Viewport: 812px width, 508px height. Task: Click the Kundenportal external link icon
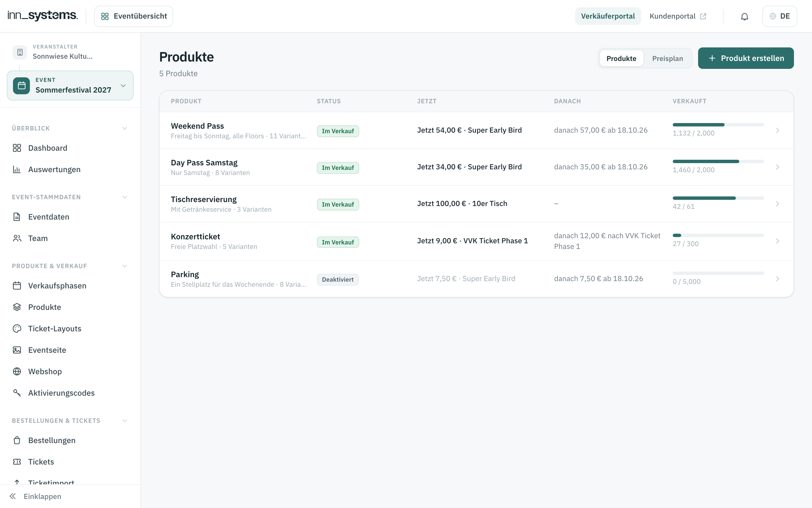point(703,16)
